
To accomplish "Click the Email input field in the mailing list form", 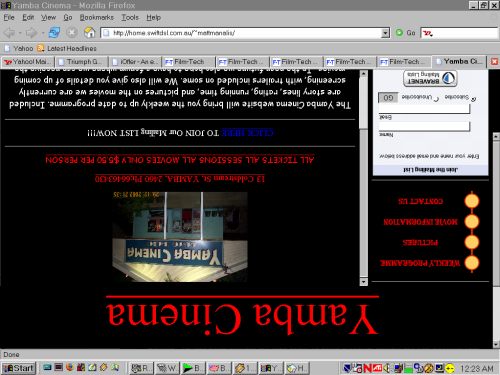I will [424, 109].
